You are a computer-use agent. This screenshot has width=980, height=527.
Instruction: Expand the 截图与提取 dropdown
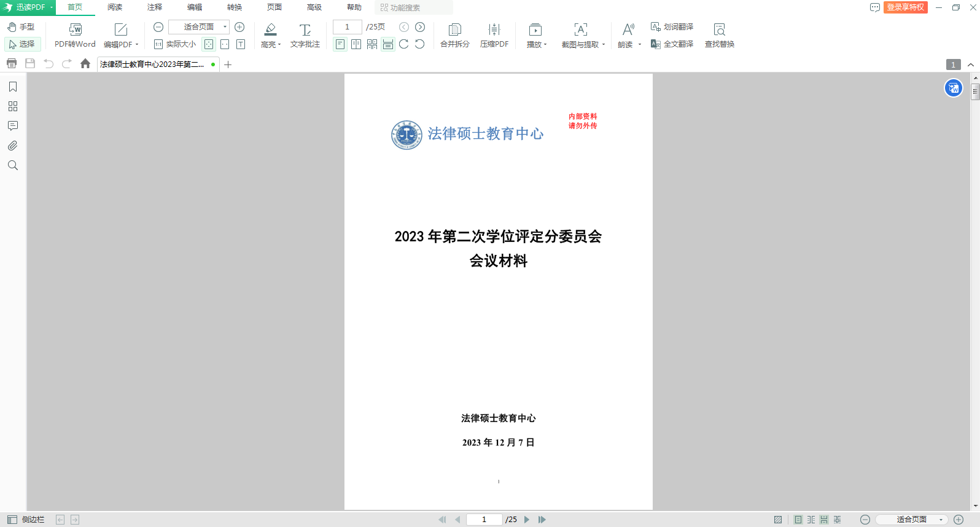coord(603,45)
